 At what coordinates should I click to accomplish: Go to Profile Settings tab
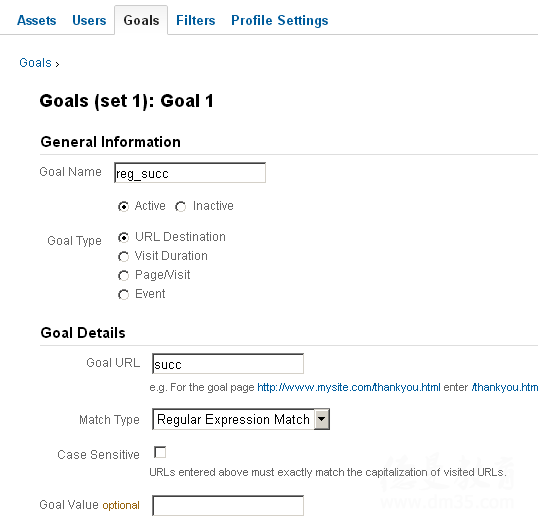(x=280, y=20)
